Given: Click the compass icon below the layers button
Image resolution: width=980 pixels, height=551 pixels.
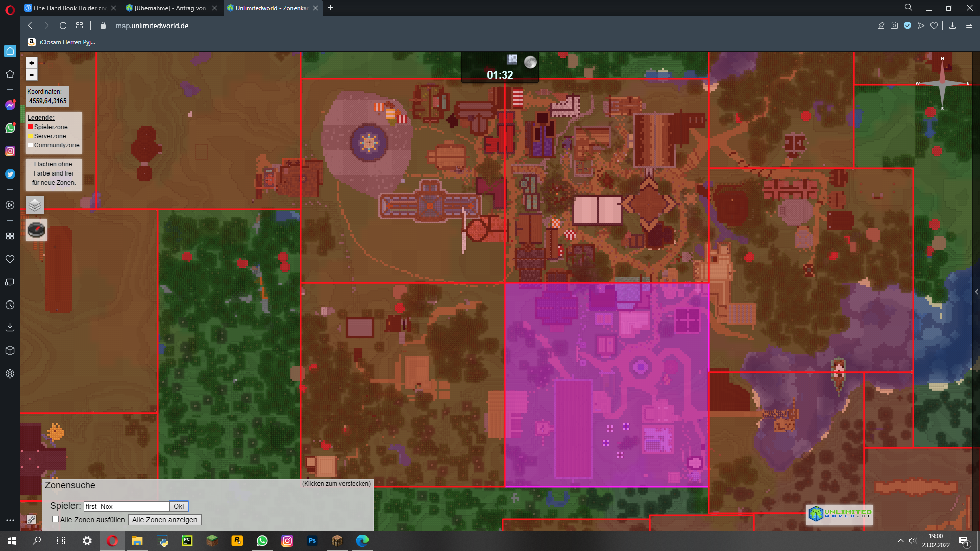Looking at the screenshot, I should (x=36, y=230).
